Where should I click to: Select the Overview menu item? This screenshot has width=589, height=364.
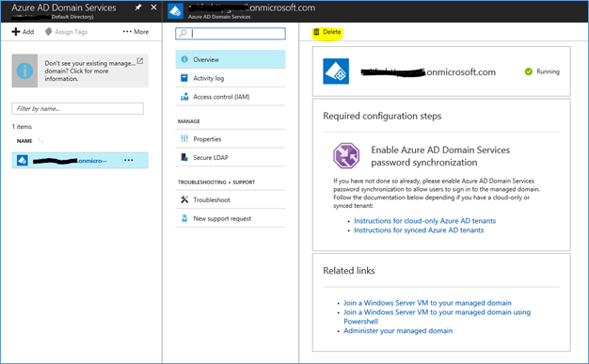231,59
